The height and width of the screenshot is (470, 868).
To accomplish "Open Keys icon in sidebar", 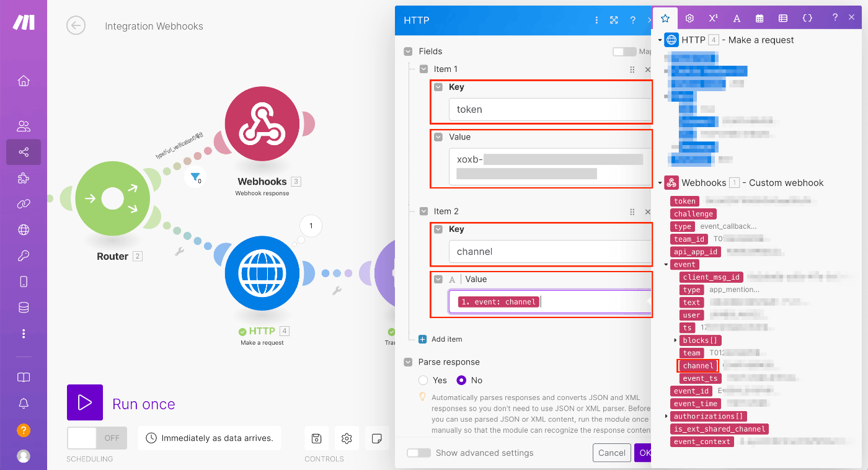I will click(24, 256).
